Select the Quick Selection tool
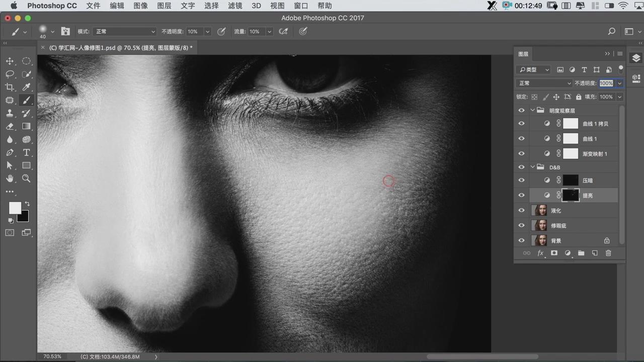The width and height of the screenshot is (644, 362). coord(27,74)
